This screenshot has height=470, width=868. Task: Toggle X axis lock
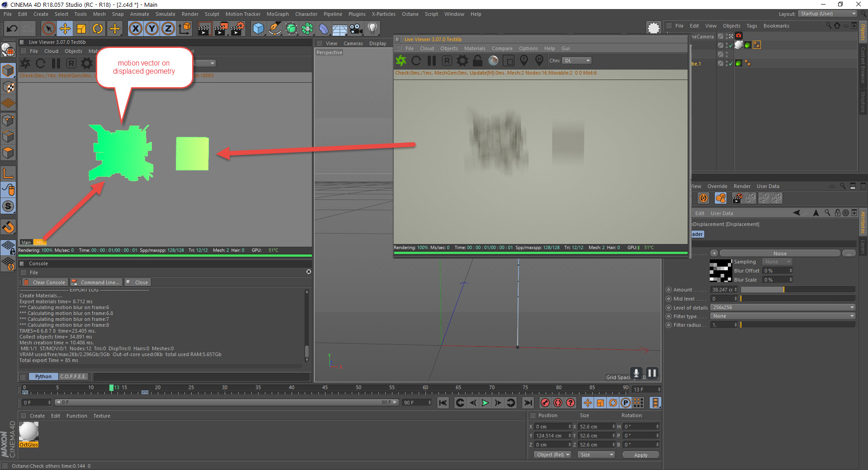tap(135, 29)
